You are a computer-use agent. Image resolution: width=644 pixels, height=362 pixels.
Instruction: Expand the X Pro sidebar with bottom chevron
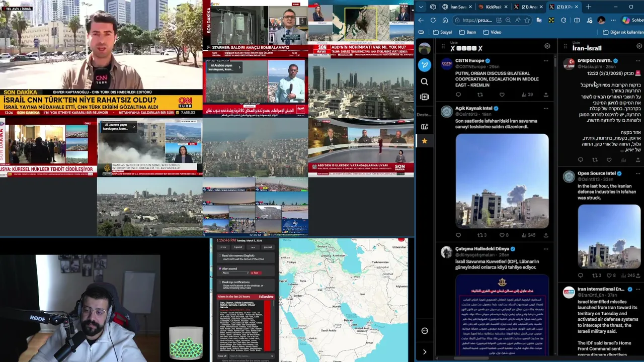pos(425,352)
